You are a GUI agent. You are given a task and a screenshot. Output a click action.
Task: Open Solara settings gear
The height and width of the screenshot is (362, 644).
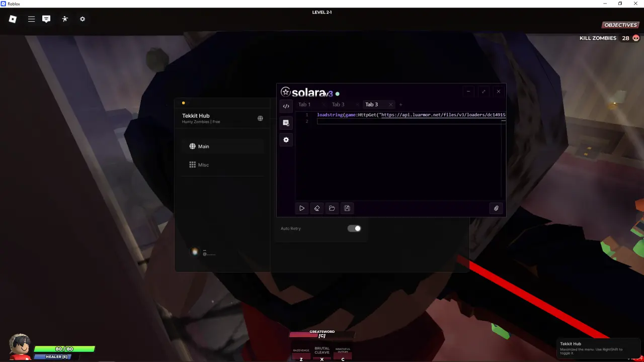[286, 140]
